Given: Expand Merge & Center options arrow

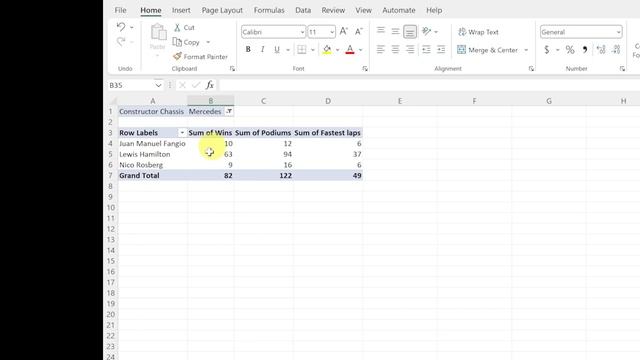Looking at the screenshot, I should click(526, 50).
